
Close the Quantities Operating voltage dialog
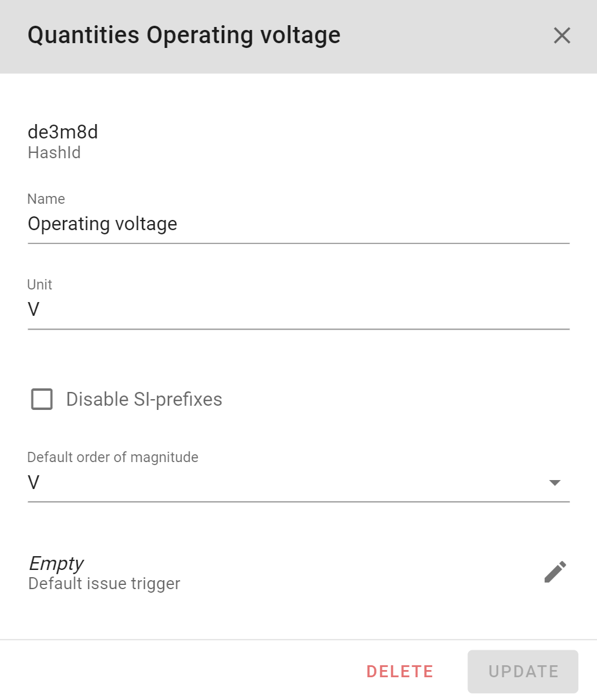click(562, 35)
